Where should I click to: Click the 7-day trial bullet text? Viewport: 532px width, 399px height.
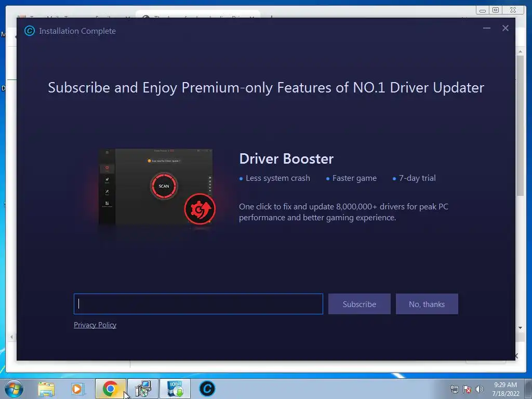click(x=417, y=178)
